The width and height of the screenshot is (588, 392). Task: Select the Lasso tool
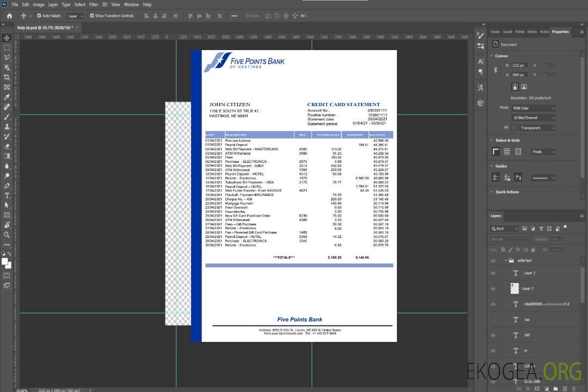coord(7,57)
